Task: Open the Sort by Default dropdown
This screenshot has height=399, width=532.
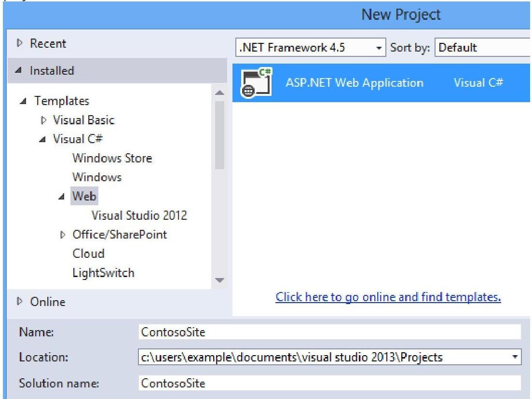Action: click(x=482, y=48)
